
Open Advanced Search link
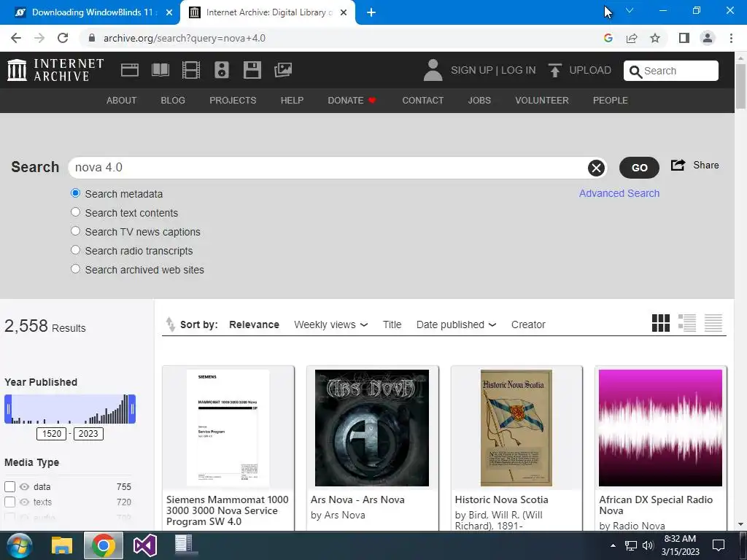pos(619,193)
